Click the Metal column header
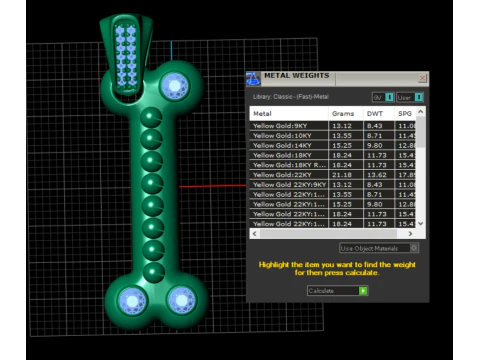The image size is (480, 360). pyautogui.click(x=289, y=114)
